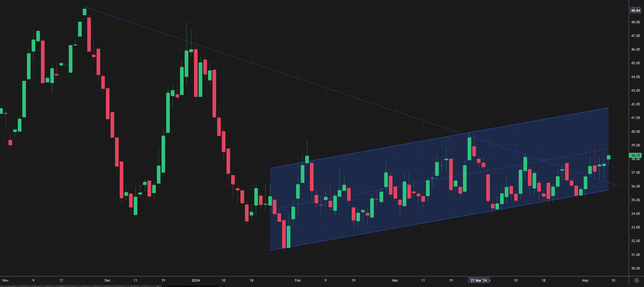Click the "2024" label on the time axis
644x287 pixels.
pyautogui.click(x=196, y=280)
